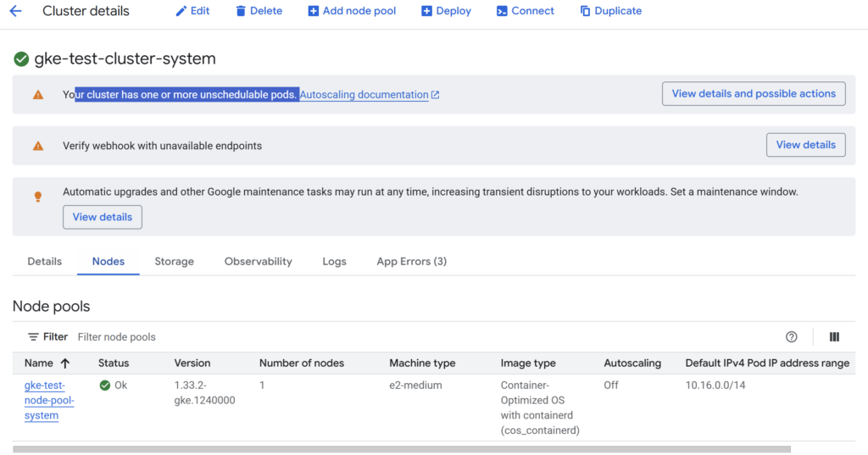Image resolution: width=868 pixels, height=455 pixels.
Task: Switch to the Storage tab
Action: point(175,261)
